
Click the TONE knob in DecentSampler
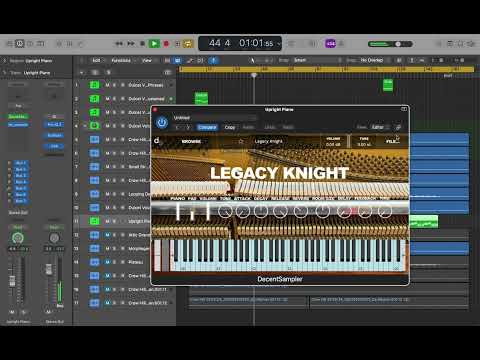point(225,211)
